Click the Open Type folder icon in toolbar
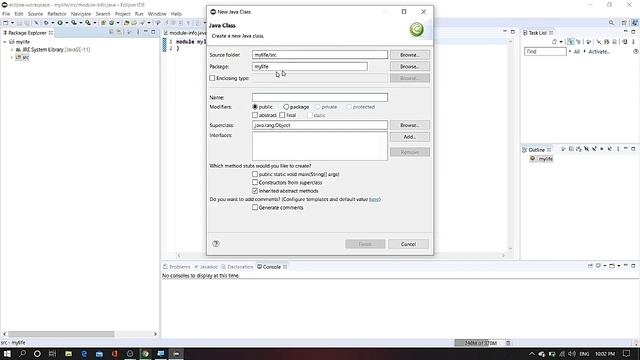The width and height of the screenshot is (640, 360). point(127,23)
